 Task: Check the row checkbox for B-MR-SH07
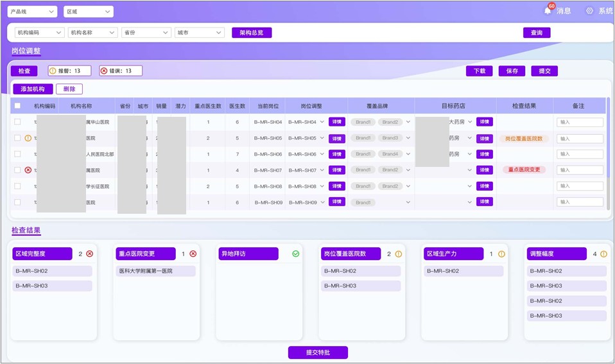(17, 170)
